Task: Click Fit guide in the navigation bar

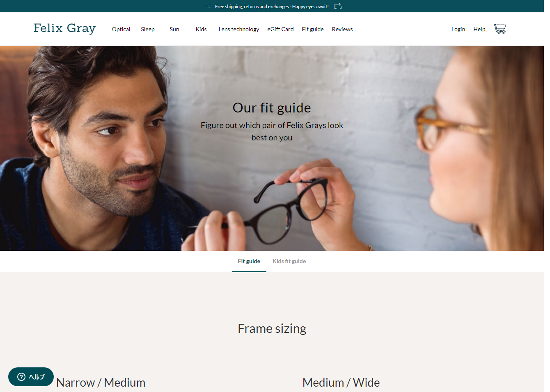Action: click(x=313, y=29)
